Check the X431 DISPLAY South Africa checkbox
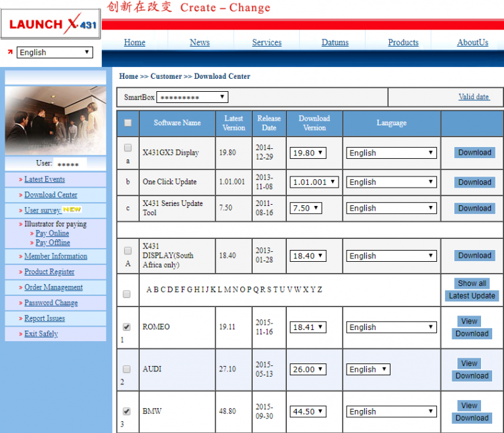 coord(127,250)
